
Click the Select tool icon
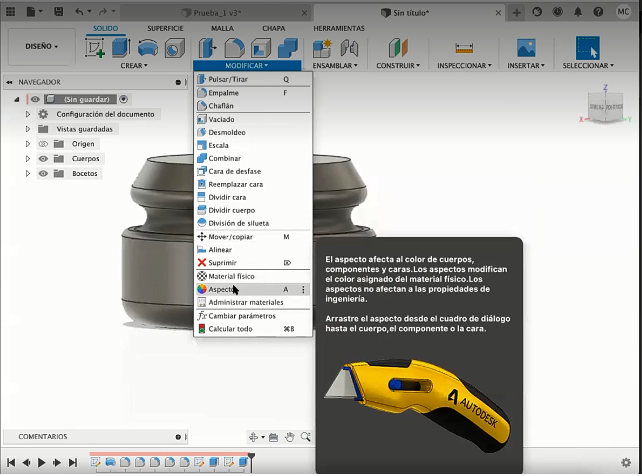[588, 48]
